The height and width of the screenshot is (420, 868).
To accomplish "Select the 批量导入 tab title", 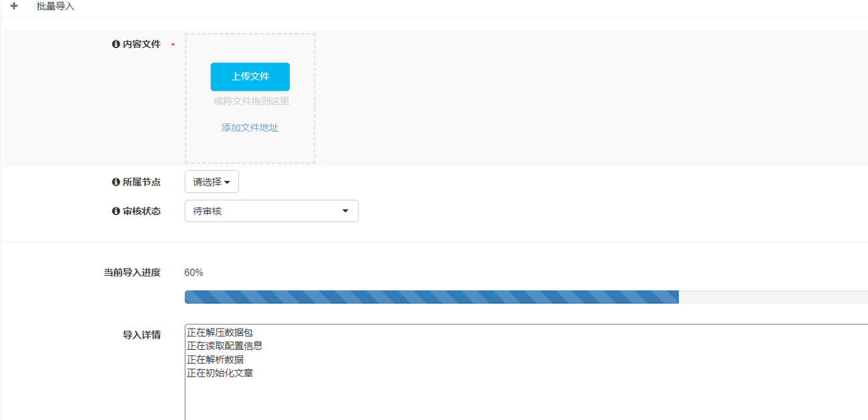I will 55,7.
